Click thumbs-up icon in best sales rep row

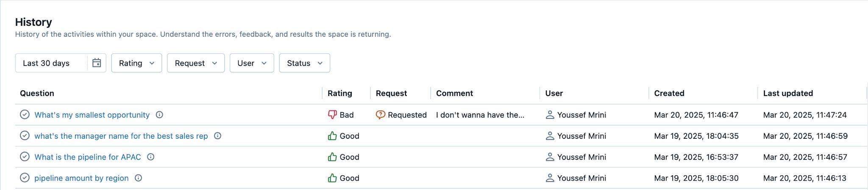pyautogui.click(x=332, y=136)
